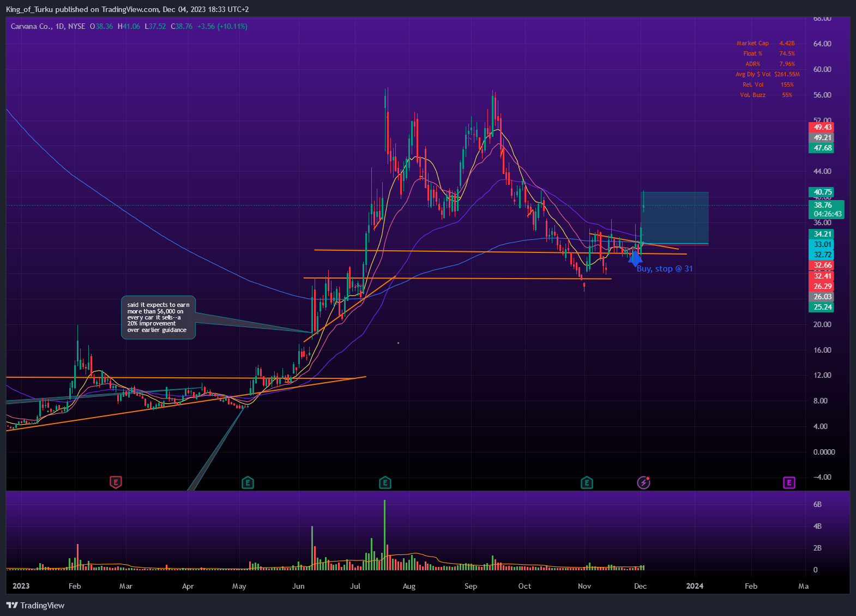Select the Market Cap 4.42B value
Image resolution: width=856 pixels, height=616 pixels.
787,43
